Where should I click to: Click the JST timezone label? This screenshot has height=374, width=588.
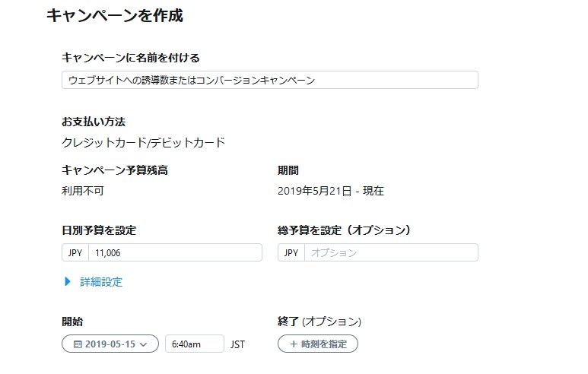coord(238,344)
